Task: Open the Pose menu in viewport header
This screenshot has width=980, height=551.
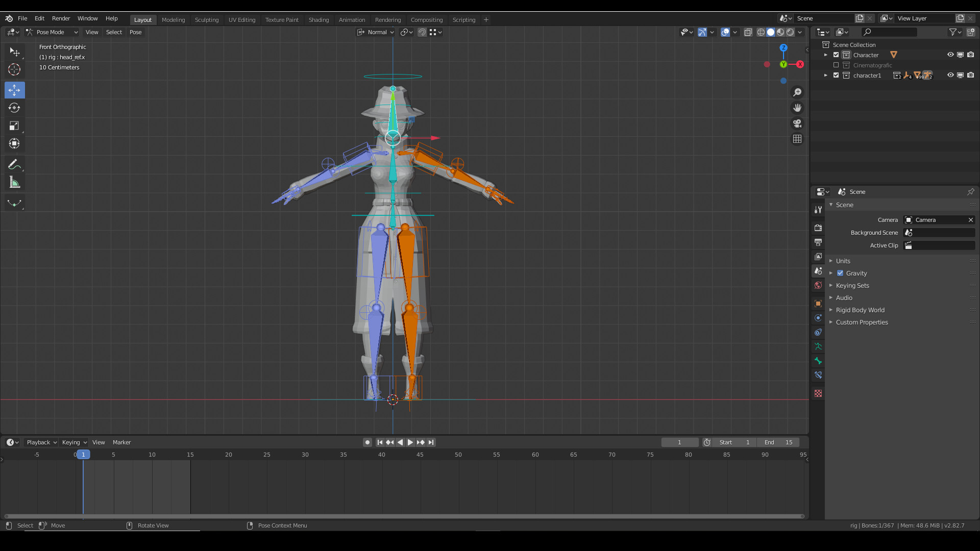Action: [x=135, y=32]
